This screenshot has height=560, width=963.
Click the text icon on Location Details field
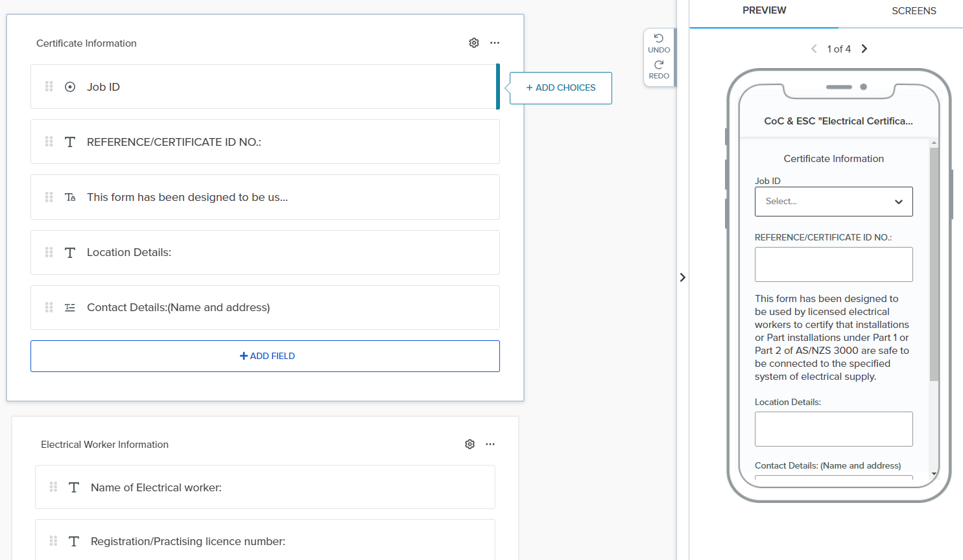click(x=70, y=253)
